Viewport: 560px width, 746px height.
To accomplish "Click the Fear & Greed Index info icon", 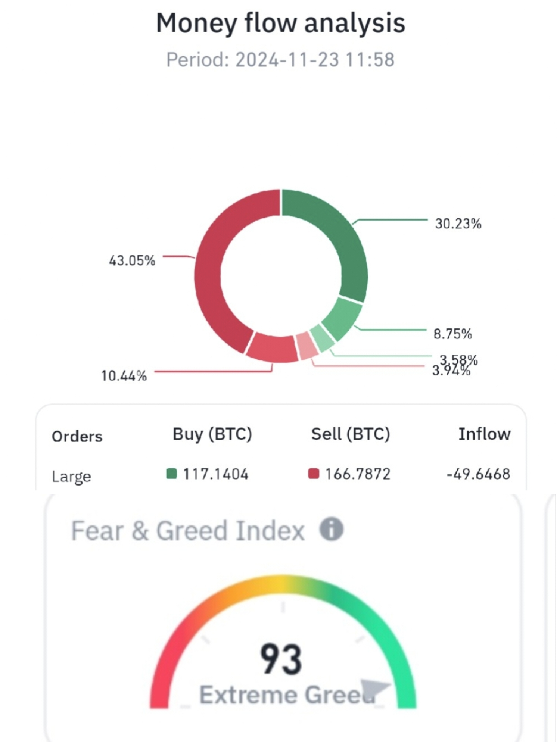I will click(331, 529).
